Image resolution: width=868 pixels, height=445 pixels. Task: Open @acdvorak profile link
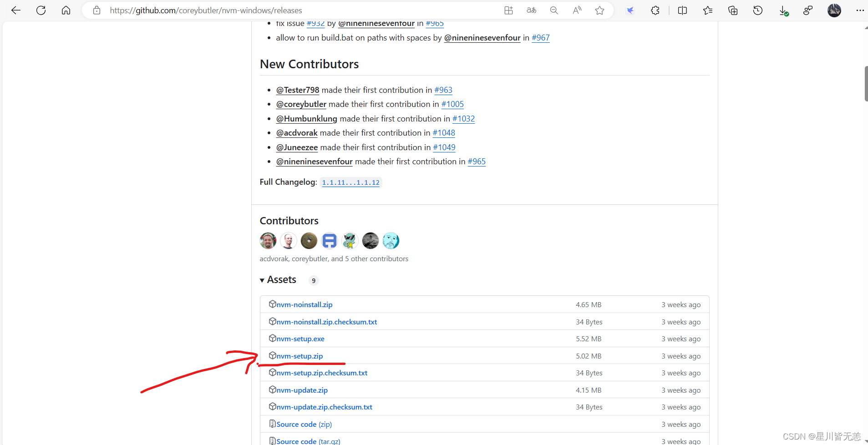click(x=297, y=133)
